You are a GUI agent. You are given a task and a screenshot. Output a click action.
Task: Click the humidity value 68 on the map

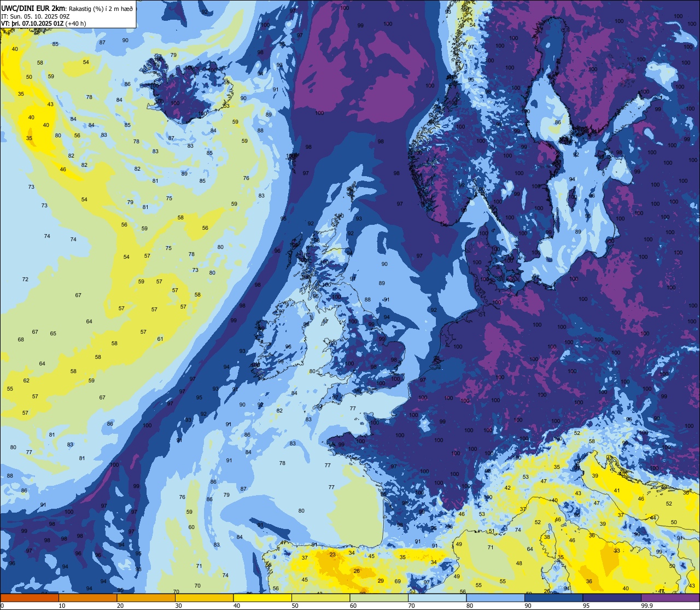[21, 339]
